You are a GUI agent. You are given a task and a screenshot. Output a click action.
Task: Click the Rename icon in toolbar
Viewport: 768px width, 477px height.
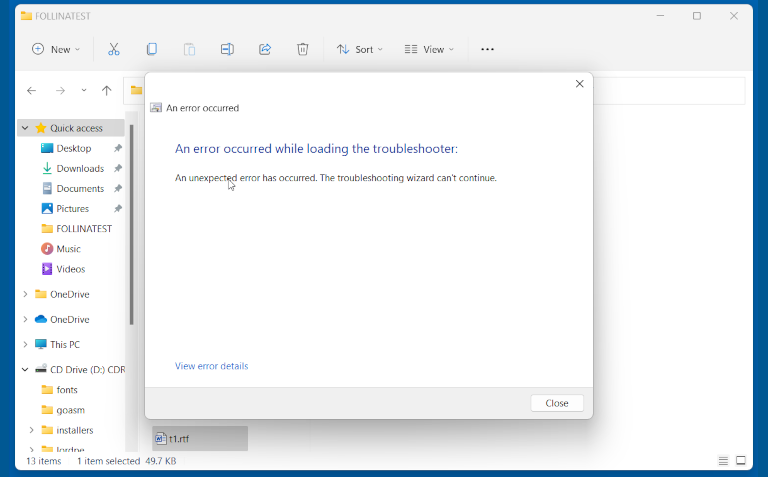pos(227,49)
